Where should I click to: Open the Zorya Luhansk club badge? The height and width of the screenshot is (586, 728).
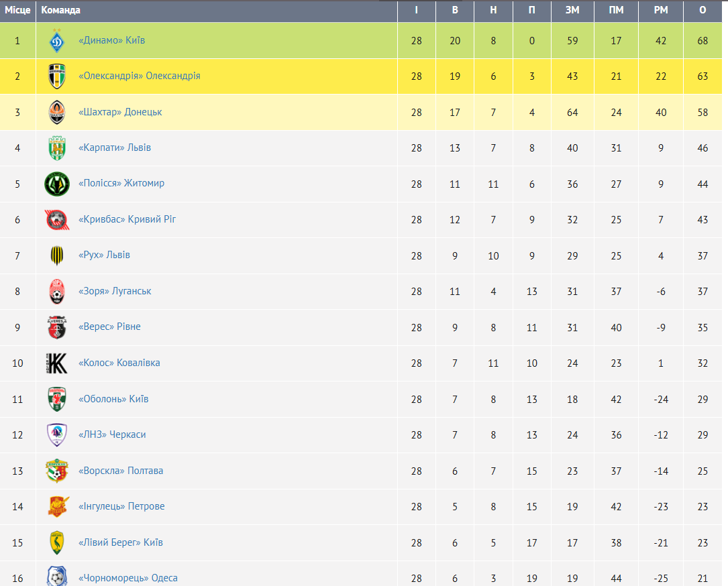pos(57,292)
